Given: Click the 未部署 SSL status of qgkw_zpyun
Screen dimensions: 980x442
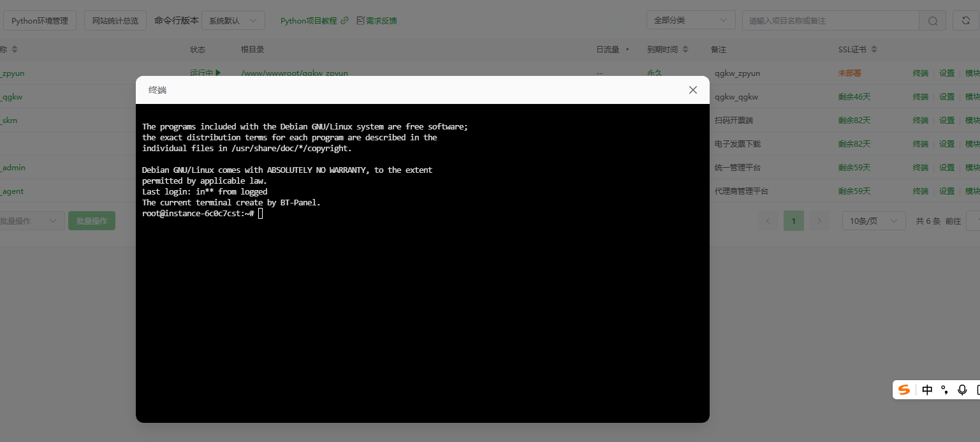Looking at the screenshot, I should [850, 73].
